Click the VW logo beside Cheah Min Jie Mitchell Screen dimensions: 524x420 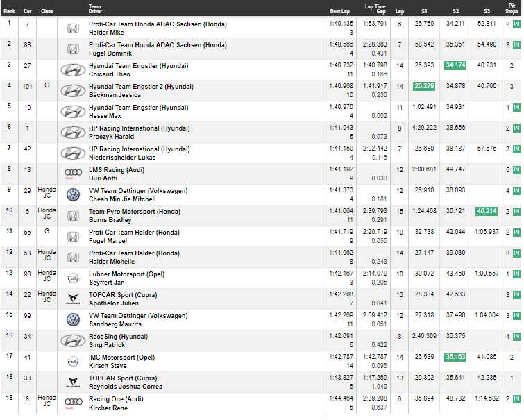(73, 194)
